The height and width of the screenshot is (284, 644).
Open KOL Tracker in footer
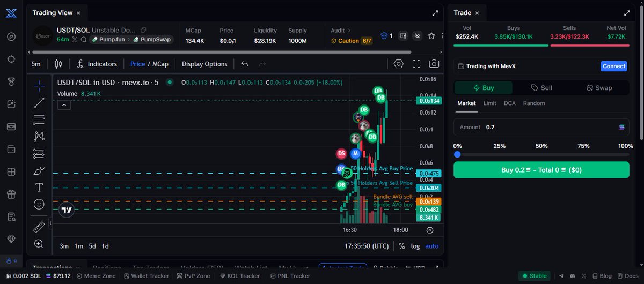point(239,276)
